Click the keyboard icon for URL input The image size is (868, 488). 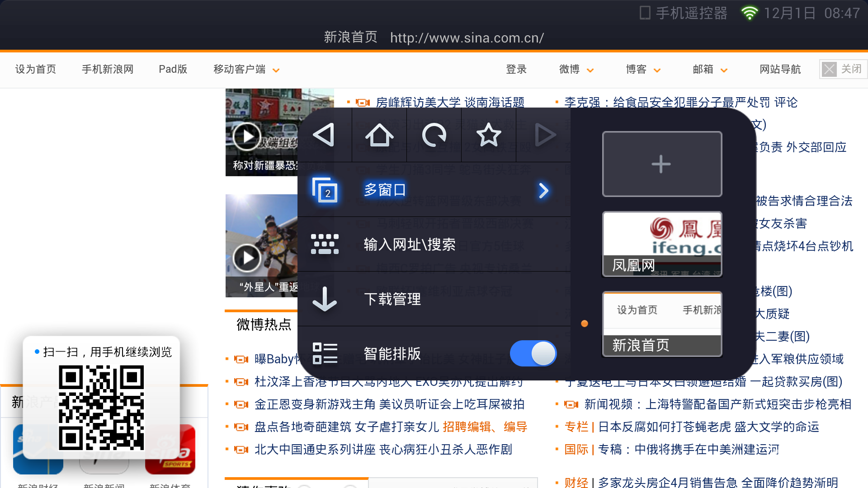pyautogui.click(x=325, y=244)
